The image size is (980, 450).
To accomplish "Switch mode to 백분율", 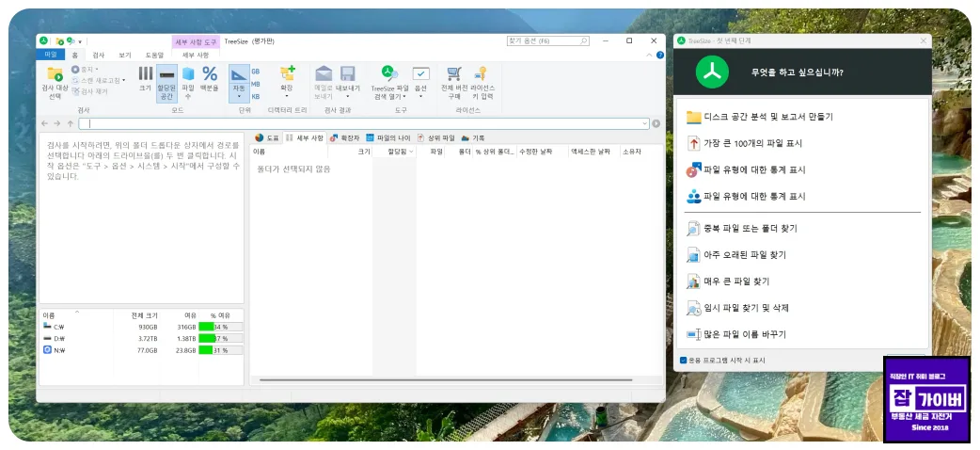I will tap(210, 79).
